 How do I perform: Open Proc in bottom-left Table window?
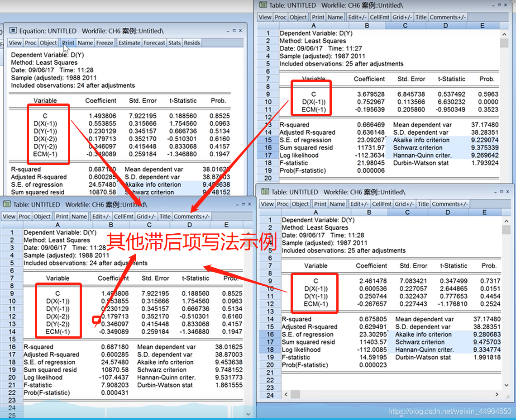coord(24,216)
